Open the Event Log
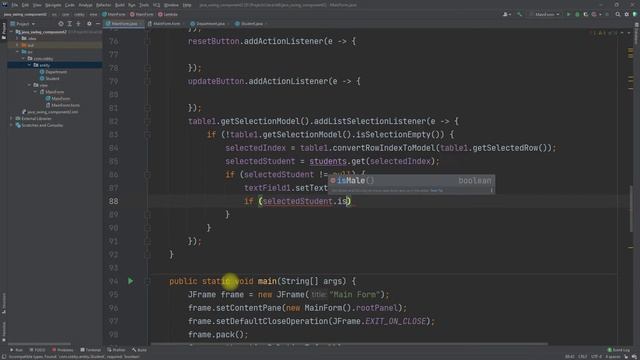This screenshot has height=360, width=640. coord(619,350)
